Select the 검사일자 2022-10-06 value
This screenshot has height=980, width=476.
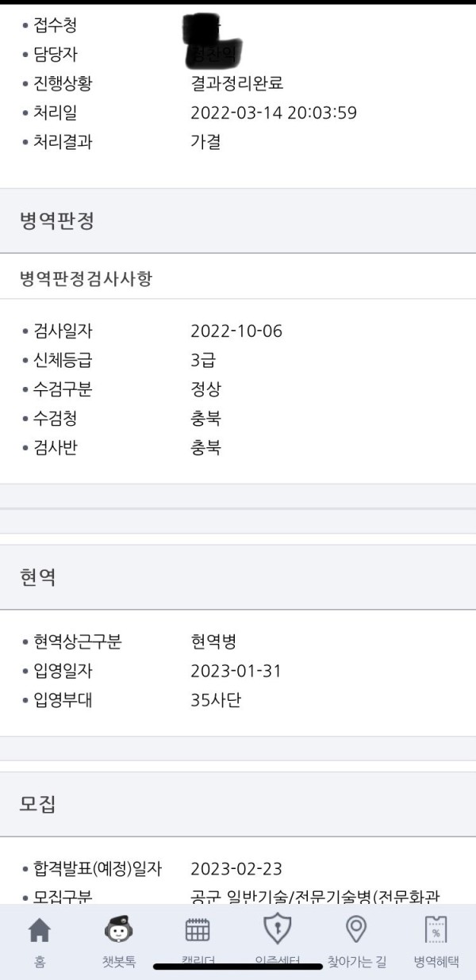click(x=236, y=331)
